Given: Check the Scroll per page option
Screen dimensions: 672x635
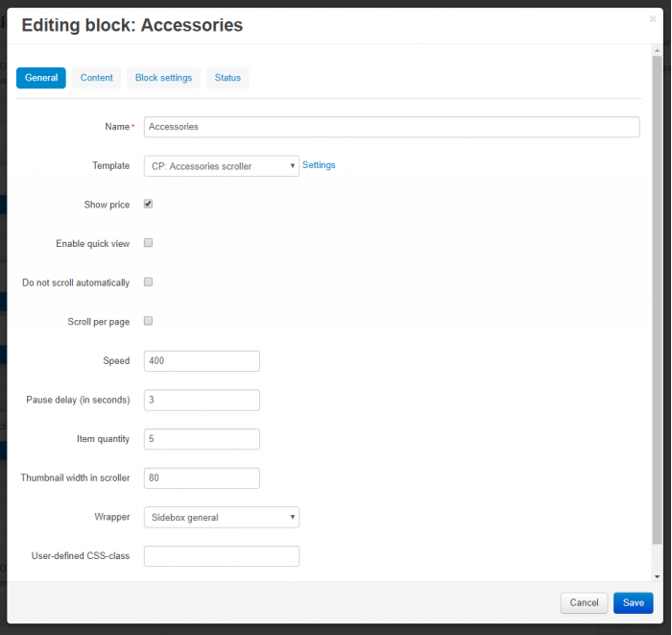Looking at the screenshot, I should [x=148, y=321].
